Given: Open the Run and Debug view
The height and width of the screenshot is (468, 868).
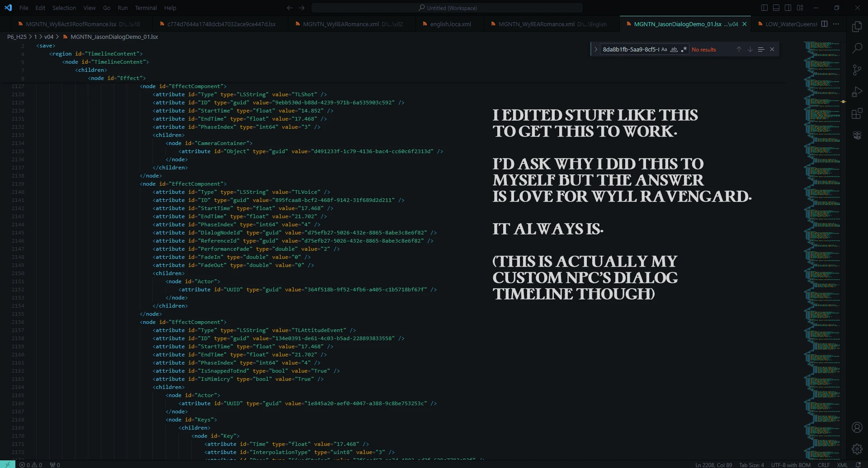Looking at the screenshot, I should (x=857, y=92).
